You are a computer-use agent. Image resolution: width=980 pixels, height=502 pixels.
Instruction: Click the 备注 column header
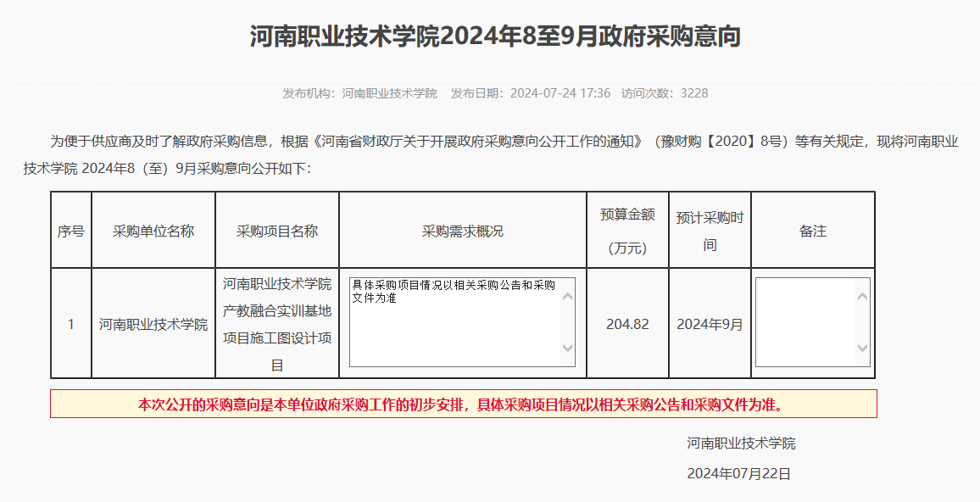[x=812, y=231]
